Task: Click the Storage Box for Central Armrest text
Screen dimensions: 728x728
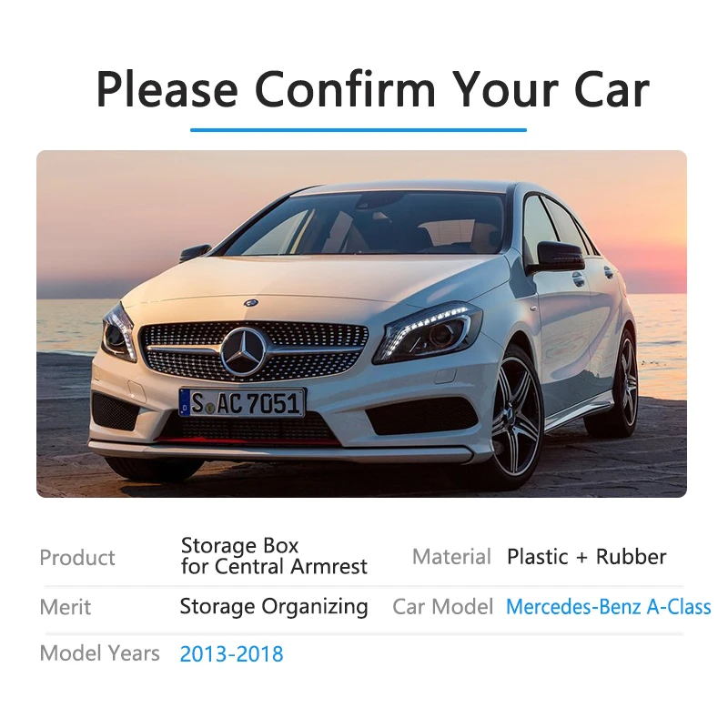Action: (x=274, y=556)
